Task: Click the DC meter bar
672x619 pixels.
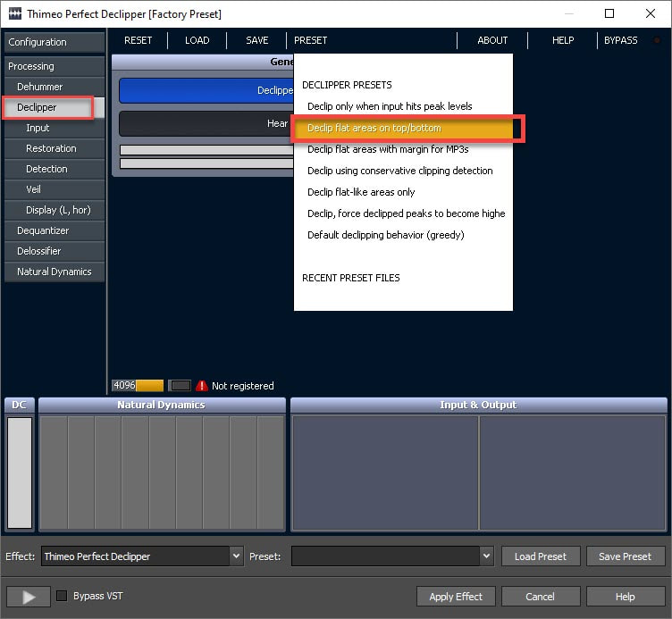Action: tap(20, 473)
